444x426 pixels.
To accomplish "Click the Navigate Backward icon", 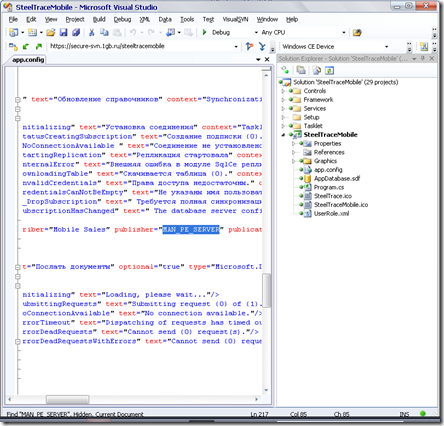I will coord(170,32).
